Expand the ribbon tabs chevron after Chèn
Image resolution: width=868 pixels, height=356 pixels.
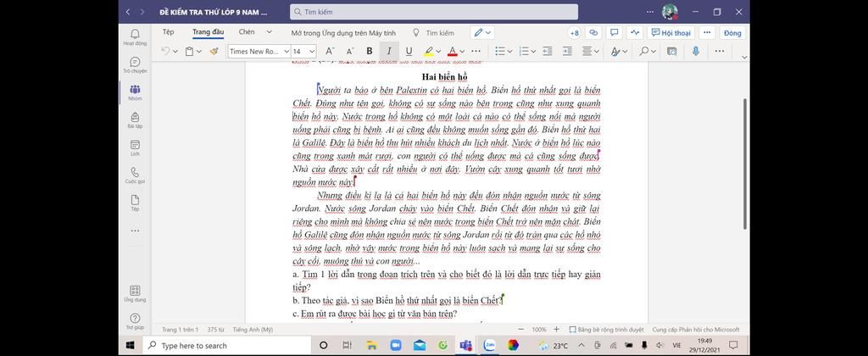click(269, 32)
